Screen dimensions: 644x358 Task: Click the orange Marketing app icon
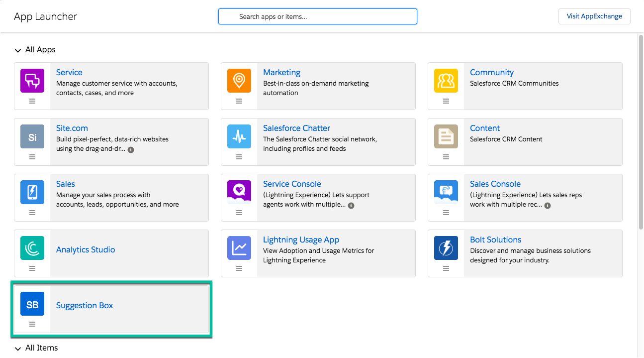pyautogui.click(x=239, y=81)
